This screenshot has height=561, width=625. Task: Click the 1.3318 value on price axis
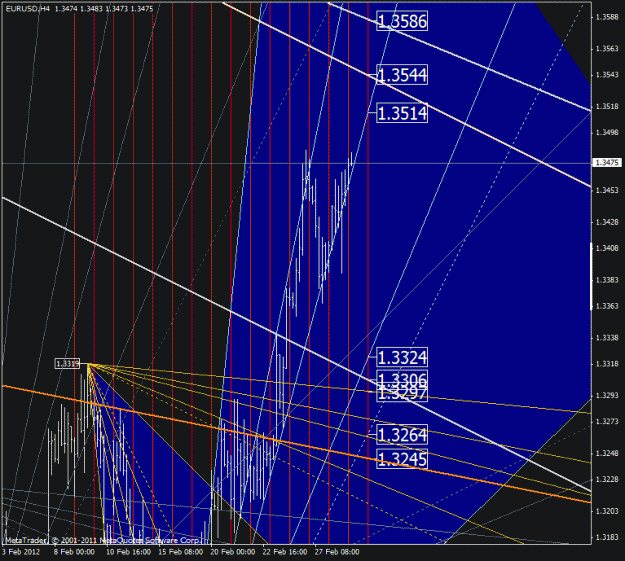point(607,364)
